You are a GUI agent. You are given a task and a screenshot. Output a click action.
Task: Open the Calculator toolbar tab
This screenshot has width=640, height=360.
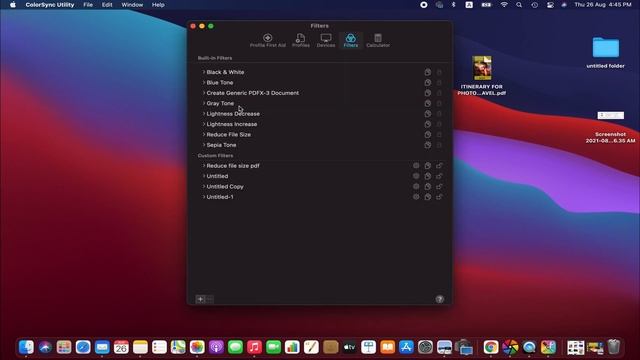pyautogui.click(x=378, y=41)
